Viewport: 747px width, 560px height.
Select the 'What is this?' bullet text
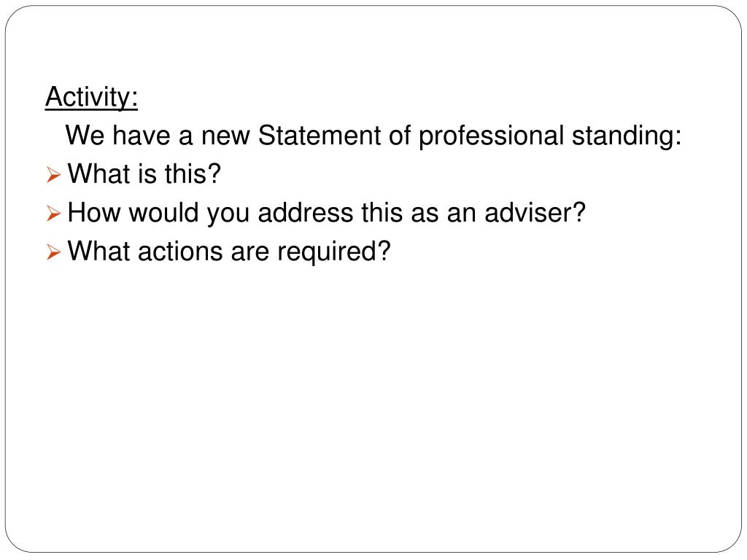tap(144, 174)
